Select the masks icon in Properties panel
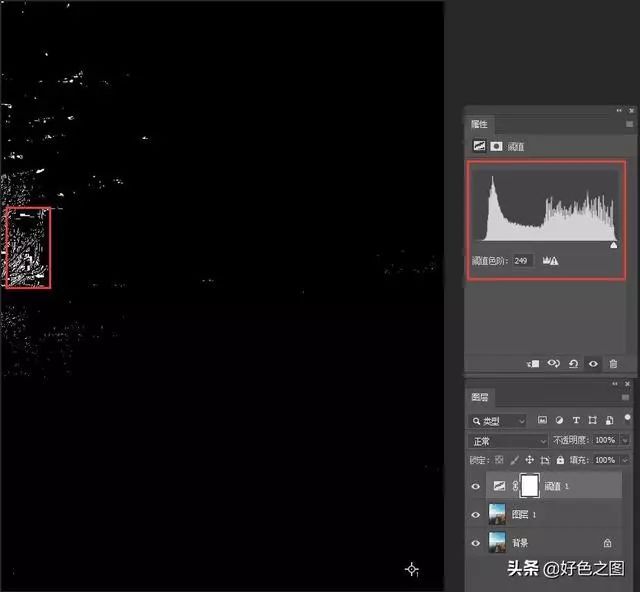This screenshot has height=592, width=640. [496, 147]
